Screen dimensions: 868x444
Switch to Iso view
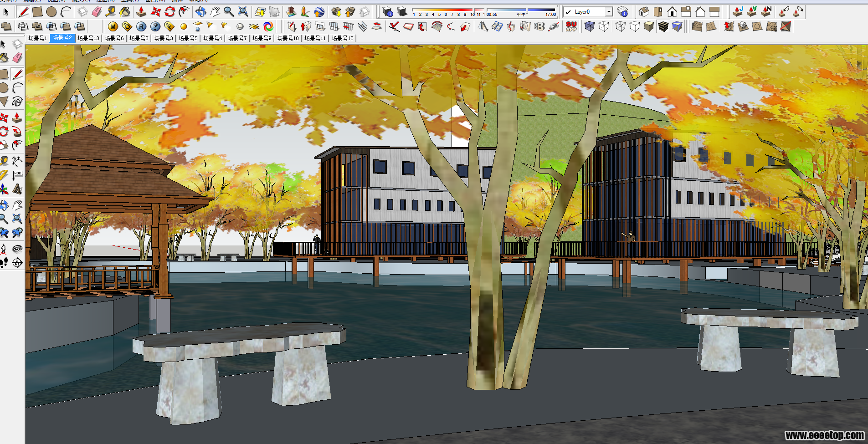point(644,11)
